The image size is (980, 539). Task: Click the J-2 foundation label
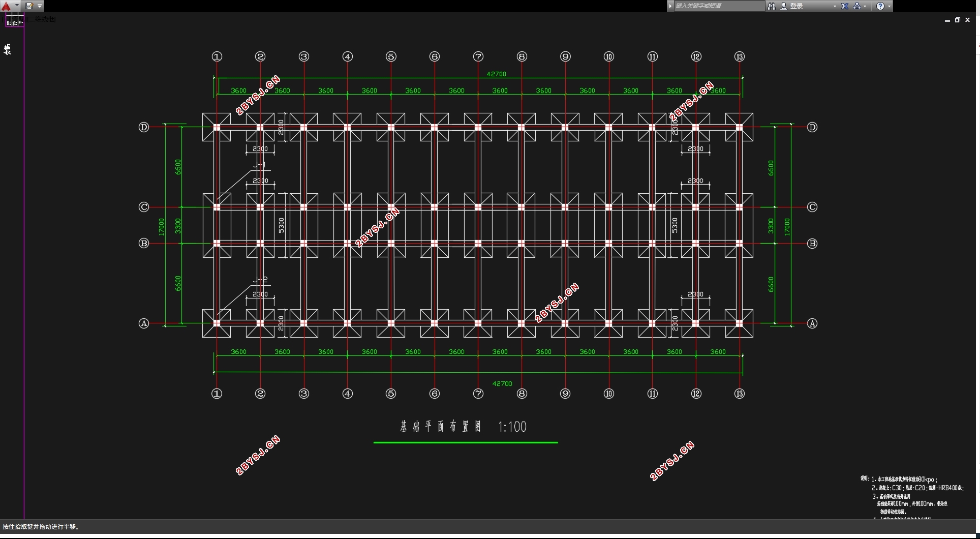[260, 280]
